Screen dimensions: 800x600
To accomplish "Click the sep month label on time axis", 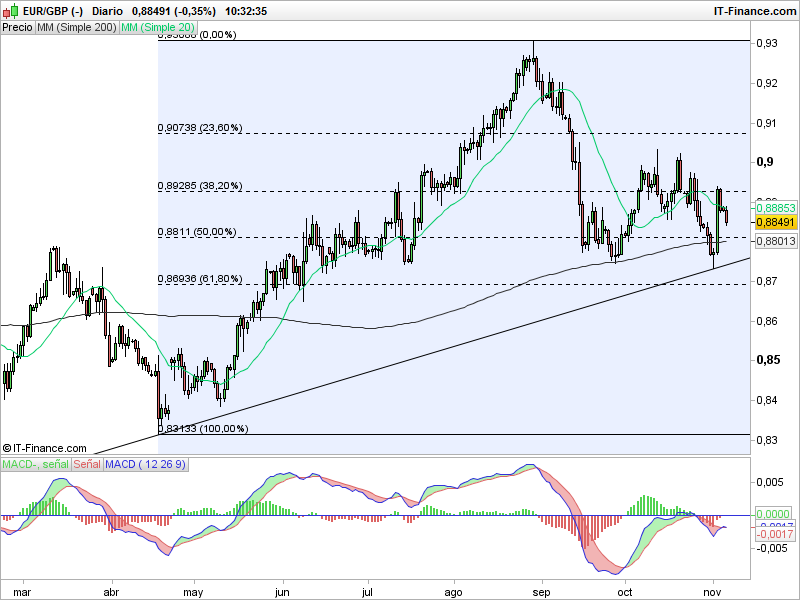I will coord(541,592).
